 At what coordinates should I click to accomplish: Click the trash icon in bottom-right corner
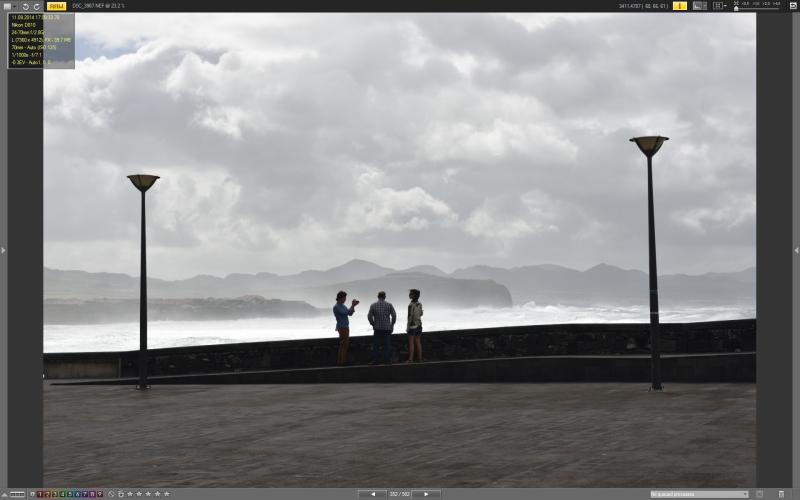pos(781,494)
